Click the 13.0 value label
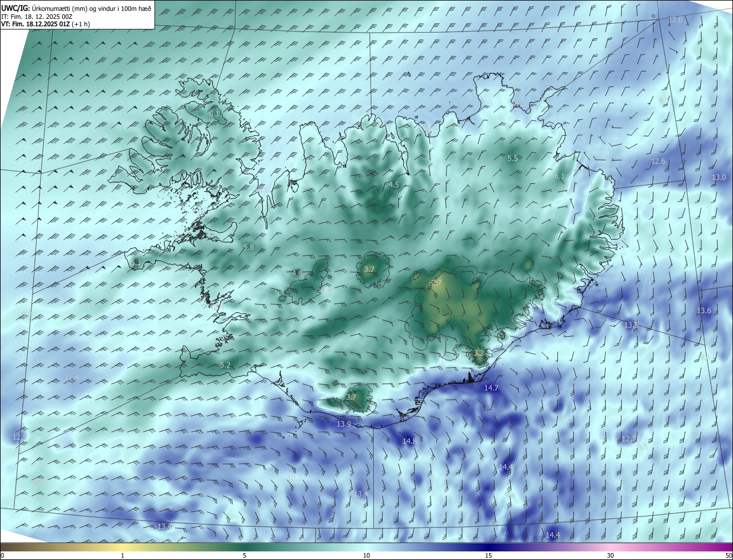The height and width of the screenshot is (560, 733). (x=719, y=178)
